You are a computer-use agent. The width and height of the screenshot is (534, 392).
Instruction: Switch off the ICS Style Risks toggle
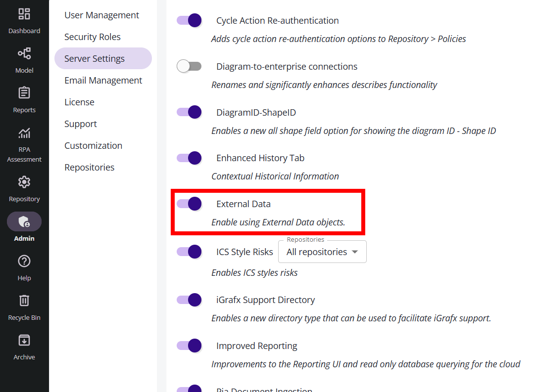189,252
